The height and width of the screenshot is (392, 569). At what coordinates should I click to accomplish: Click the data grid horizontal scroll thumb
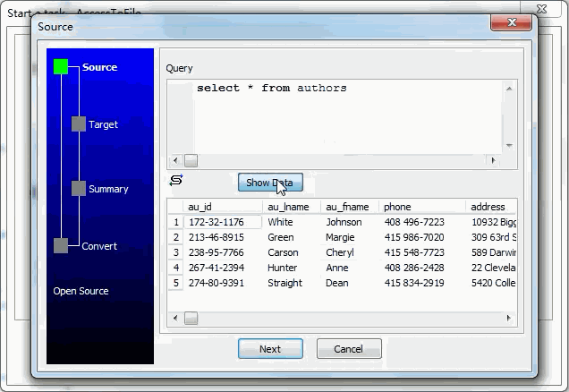click(191, 319)
